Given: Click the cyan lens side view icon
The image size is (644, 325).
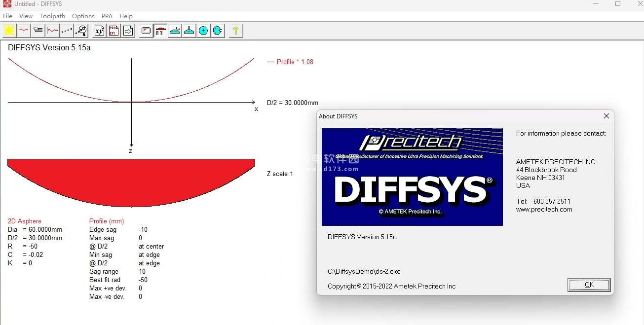Looking at the screenshot, I should [x=218, y=31].
